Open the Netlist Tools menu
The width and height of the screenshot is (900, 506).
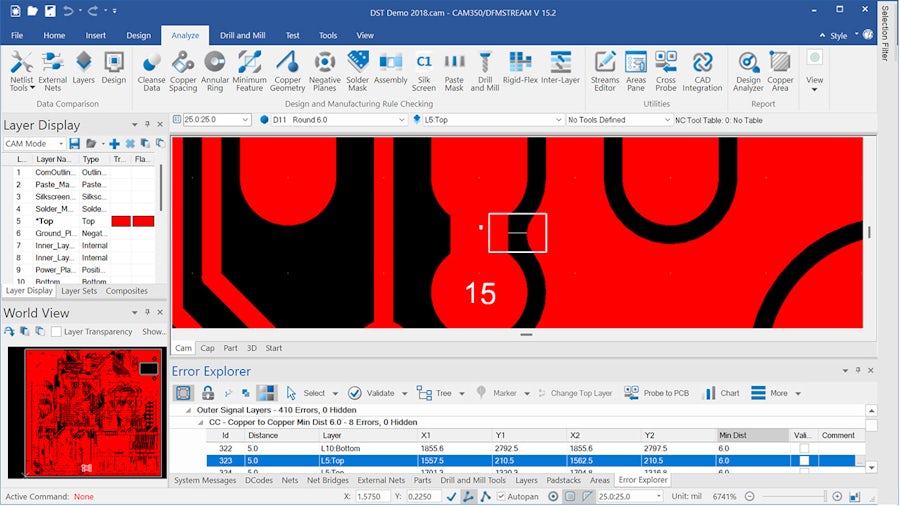point(22,71)
